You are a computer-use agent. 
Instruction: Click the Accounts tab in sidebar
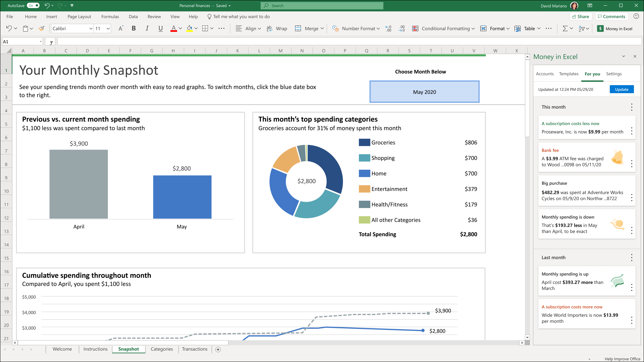pos(545,74)
